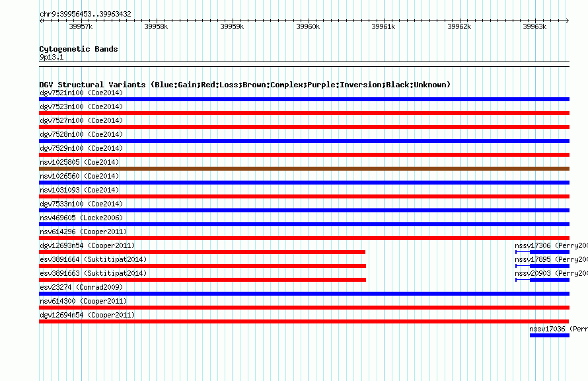Click the nsv614300 (Cooper2011) red bar
Image resolution: width=588 pixels, height=381 pixels.
[x=304, y=308]
